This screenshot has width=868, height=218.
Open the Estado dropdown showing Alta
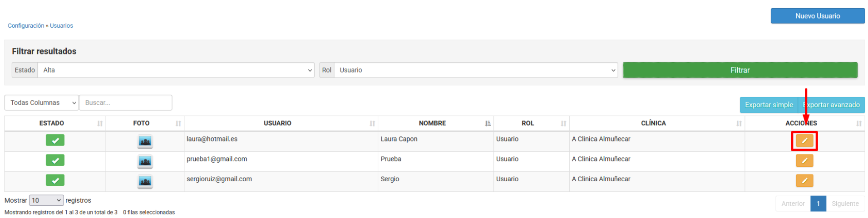coord(176,70)
